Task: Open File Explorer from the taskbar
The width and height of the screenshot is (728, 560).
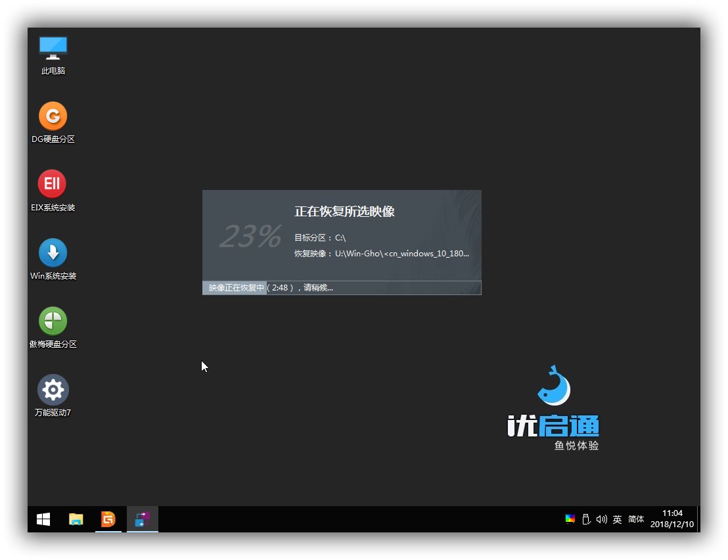Action: click(76, 519)
